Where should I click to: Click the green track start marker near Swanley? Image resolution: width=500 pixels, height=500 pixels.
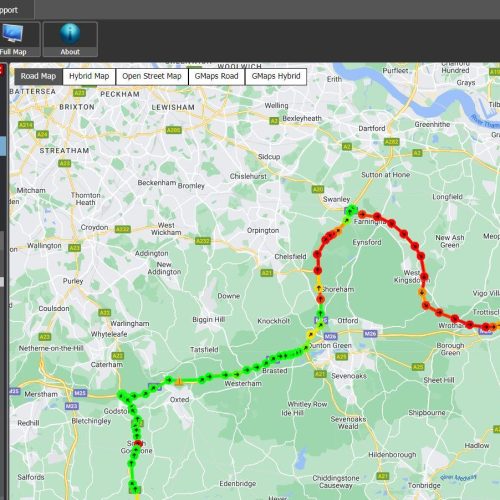[351, 210]
